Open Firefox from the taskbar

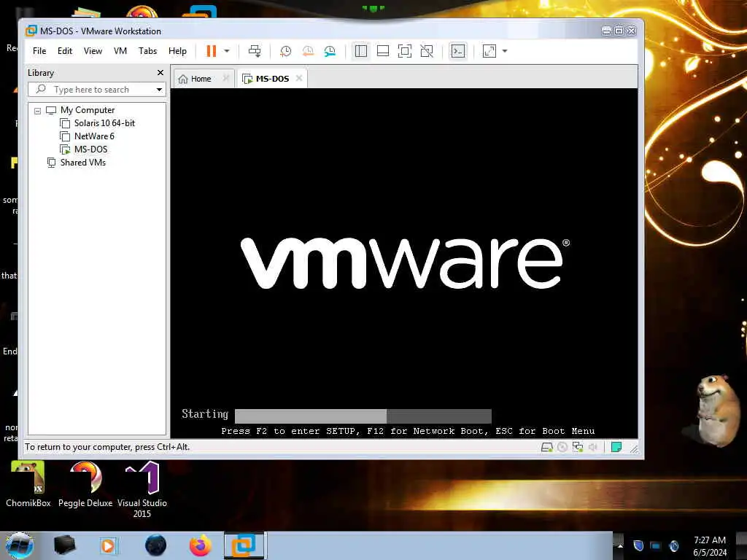(201, 545)
